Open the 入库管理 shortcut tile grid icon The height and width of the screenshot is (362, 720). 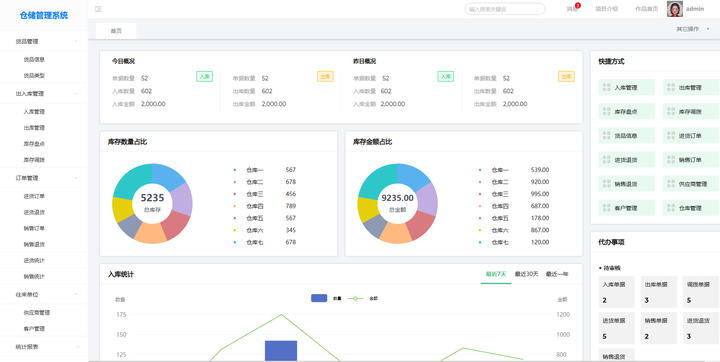(606, 87)
